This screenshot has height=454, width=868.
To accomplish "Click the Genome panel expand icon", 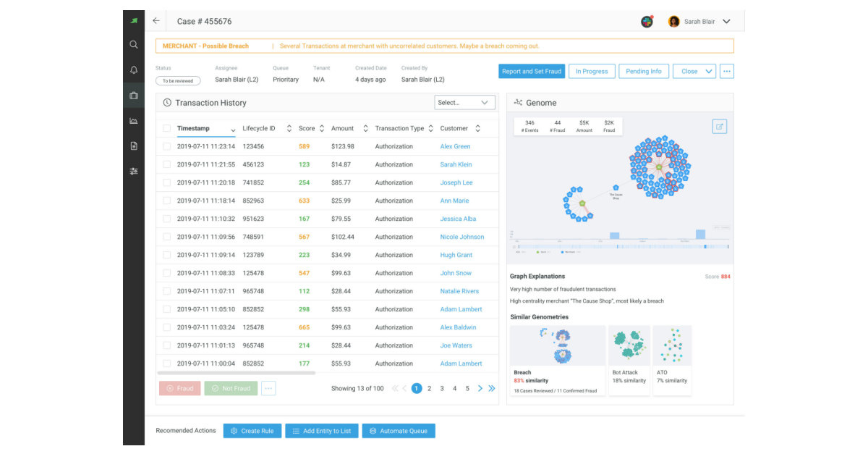I will coord(718,125).
